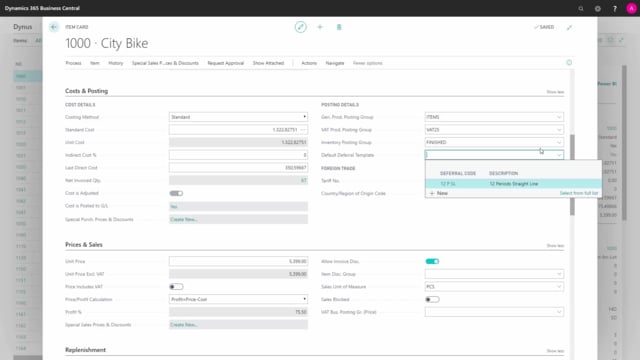Open search magnifier in top bar

581,8
